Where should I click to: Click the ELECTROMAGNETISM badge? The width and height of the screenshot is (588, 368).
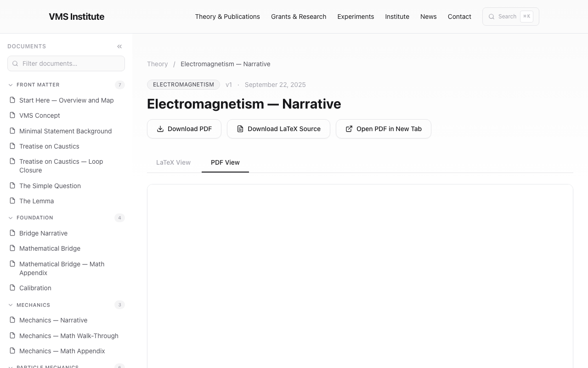coord(183,85)
